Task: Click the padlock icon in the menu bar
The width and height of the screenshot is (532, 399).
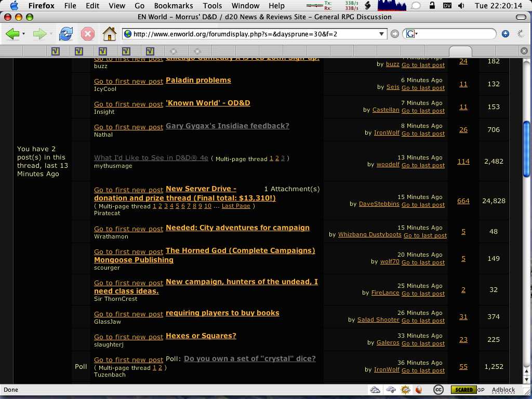Action: 432,5
